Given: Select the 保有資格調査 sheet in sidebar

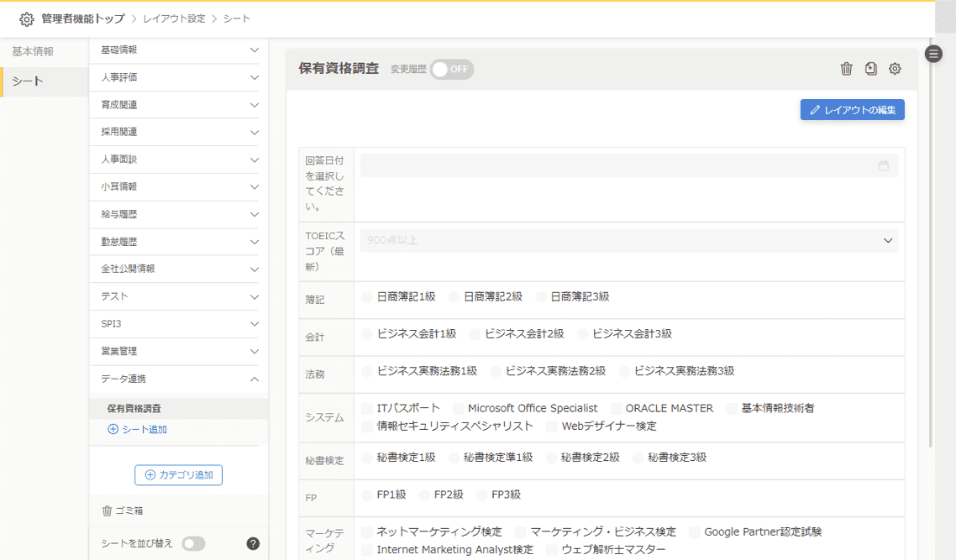Looking at the screenshot, I should pos(134,409).
